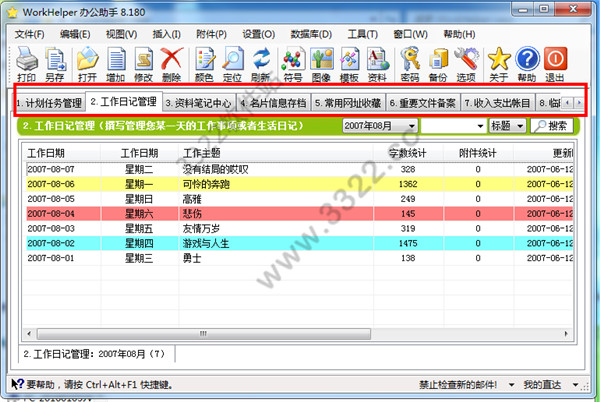Open the 附件(P) menu
600x402 pixels.
click(x=212, y=34)
